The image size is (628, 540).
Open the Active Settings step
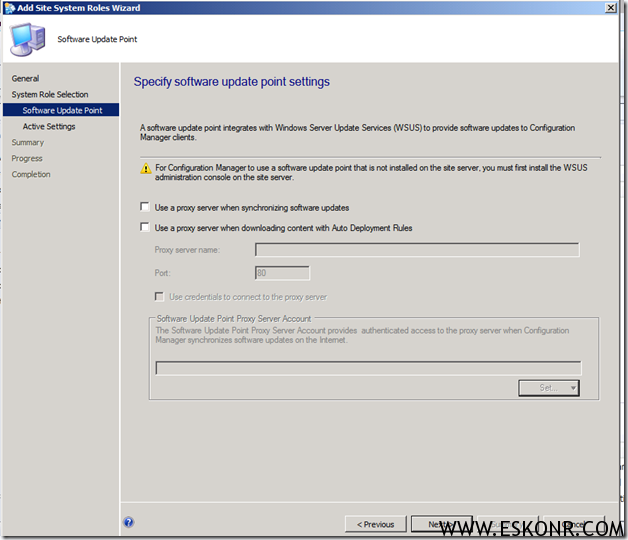tap(49, 127)
